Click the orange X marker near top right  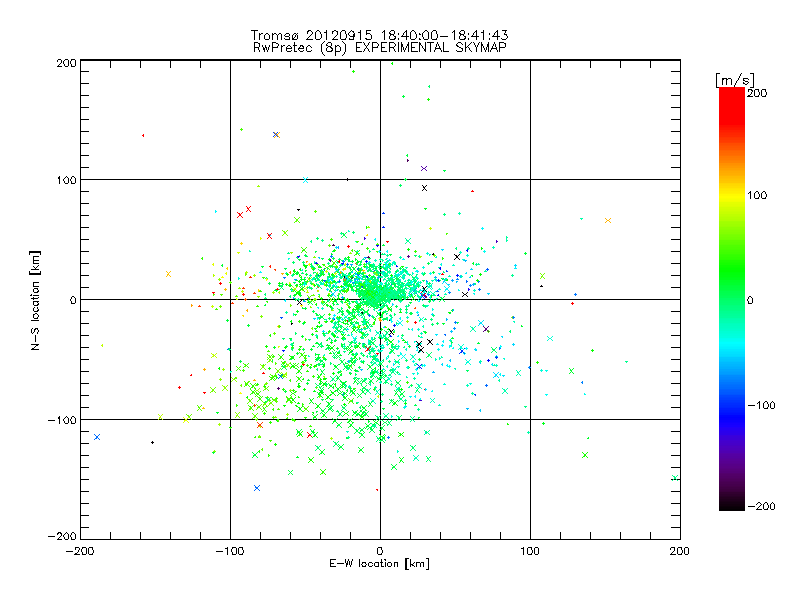coord(608,220)
